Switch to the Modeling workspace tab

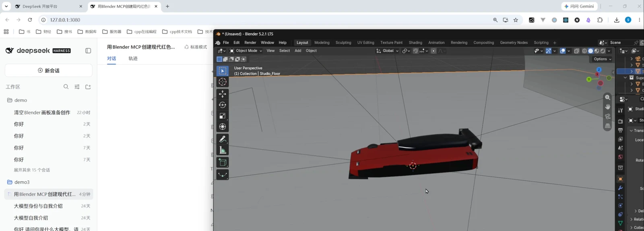point(322,43)
